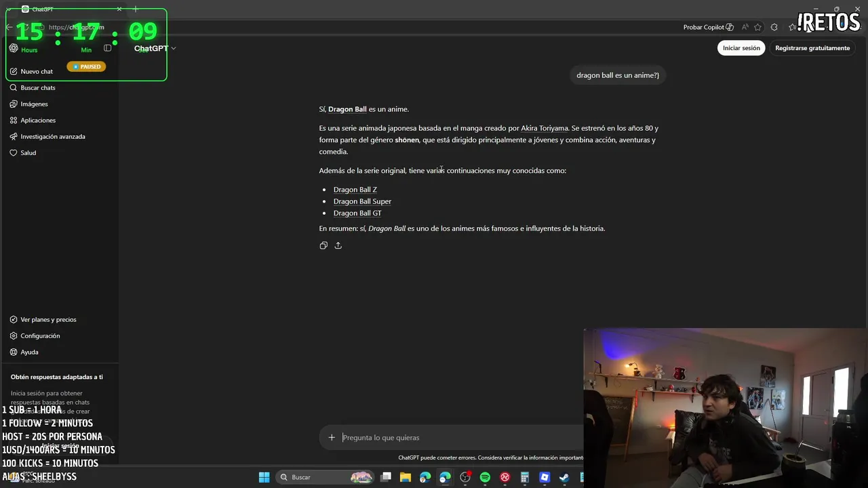The width and height of the screenshot is (868, 488).
Task: Open the Imágenes sidebar section
Action: point(29,104)
